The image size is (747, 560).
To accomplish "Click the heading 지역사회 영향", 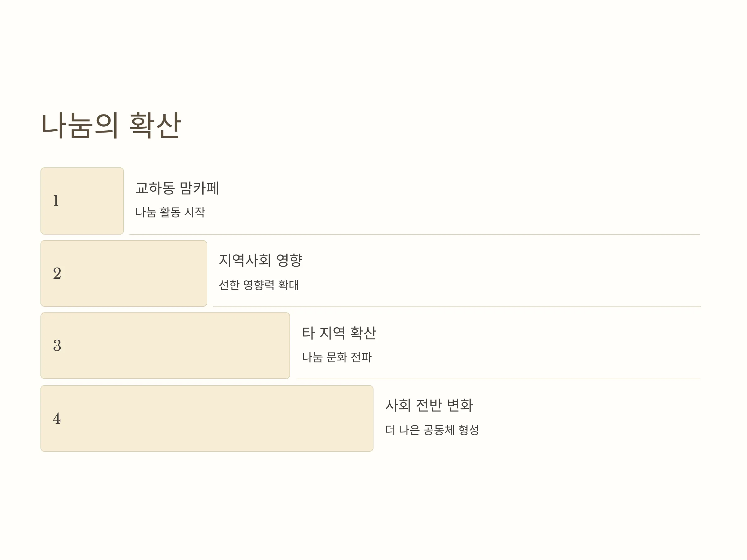I will [x=261, y=260].
